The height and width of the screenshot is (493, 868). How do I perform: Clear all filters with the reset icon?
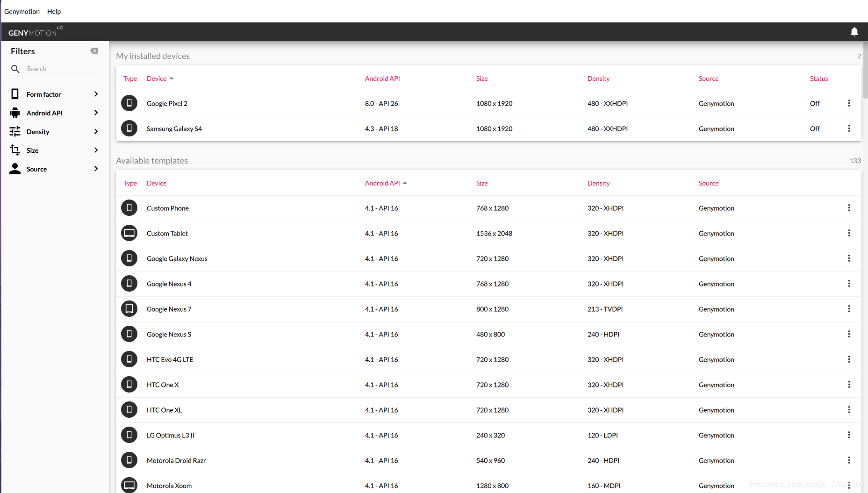pyautogui.click(x=94, y=51)
